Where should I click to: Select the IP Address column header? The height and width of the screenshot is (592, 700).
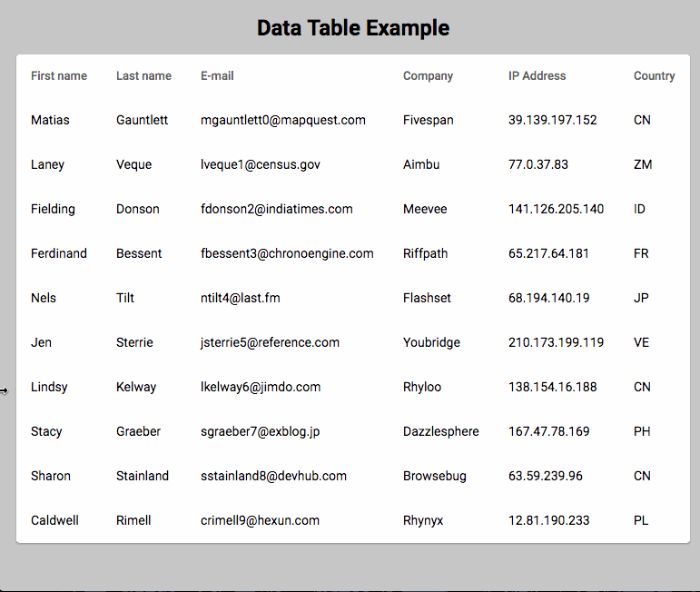[x=537, y=76]
